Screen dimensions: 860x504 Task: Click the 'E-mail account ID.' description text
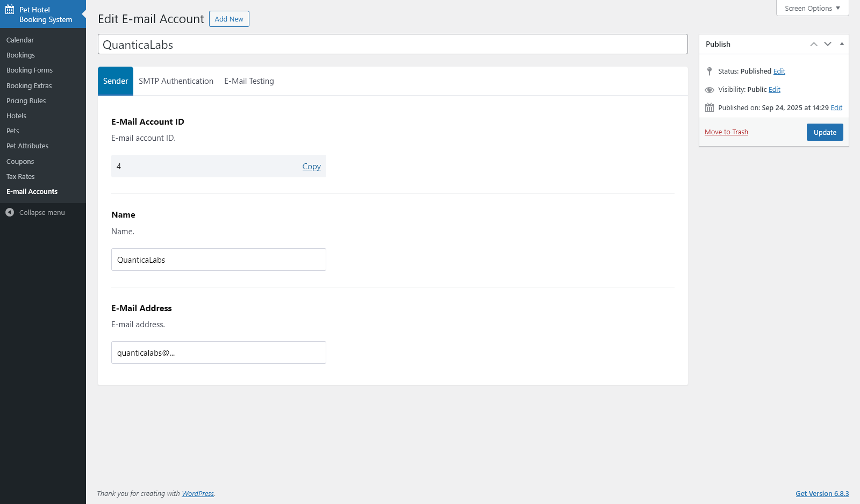click(x=144, y=138)
